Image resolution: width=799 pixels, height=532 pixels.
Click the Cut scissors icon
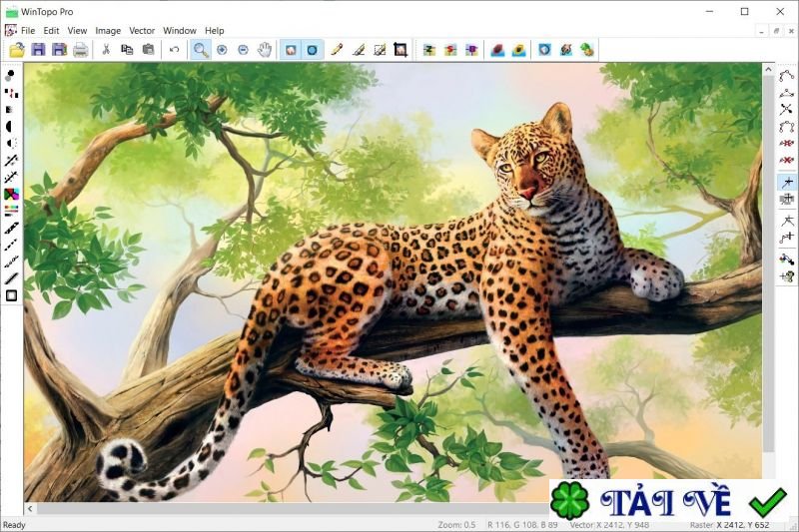106,49
